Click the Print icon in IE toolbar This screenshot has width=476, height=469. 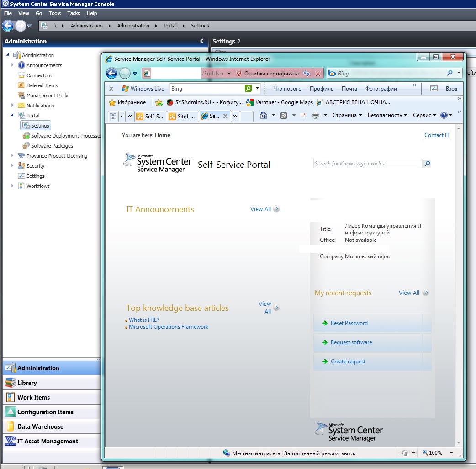click(x=316, y=116)
